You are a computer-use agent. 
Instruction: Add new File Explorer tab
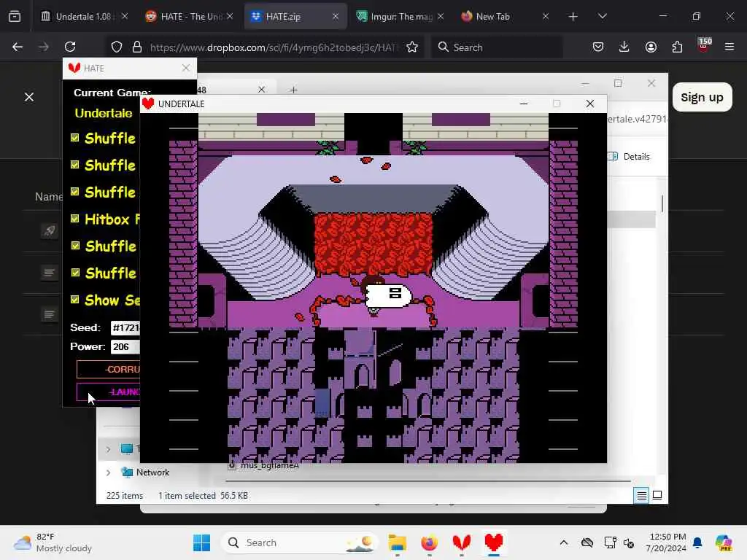coord(293,90)
